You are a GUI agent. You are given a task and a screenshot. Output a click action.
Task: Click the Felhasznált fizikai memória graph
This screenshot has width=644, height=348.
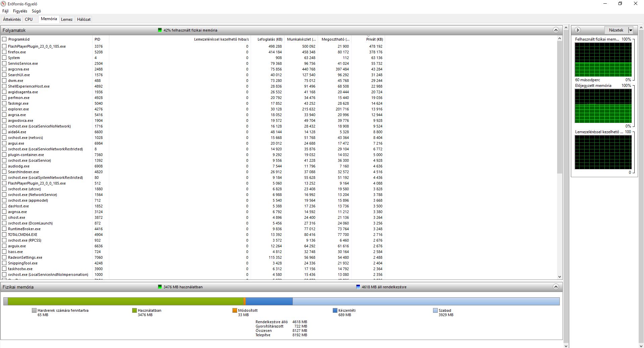[x=603, y=60]
